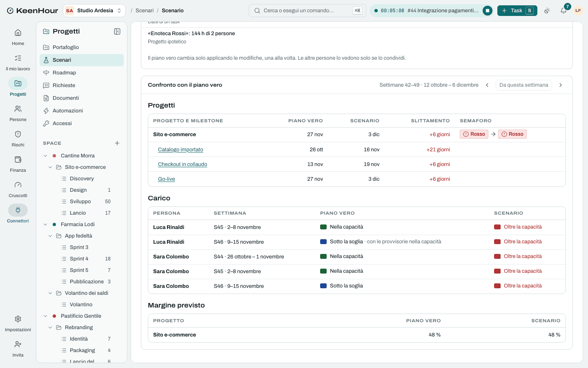The height and width of the screenshot is (368, 588).
Task: Select Automazioni in Progetti menu
Action: (82, 111)
